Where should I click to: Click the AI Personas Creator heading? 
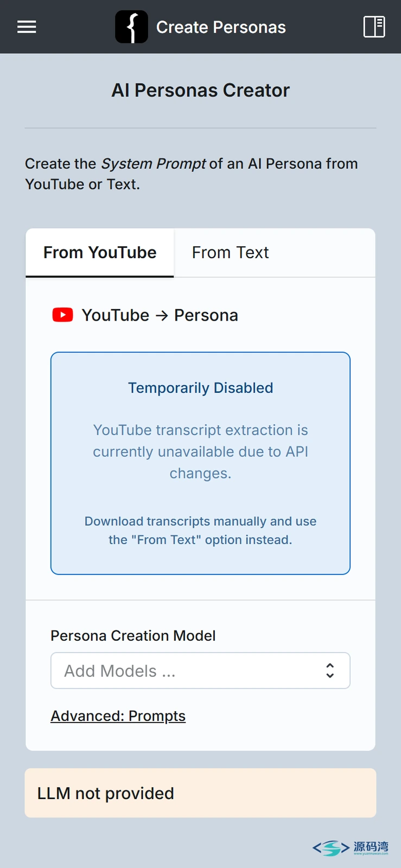tap(200, 90)
